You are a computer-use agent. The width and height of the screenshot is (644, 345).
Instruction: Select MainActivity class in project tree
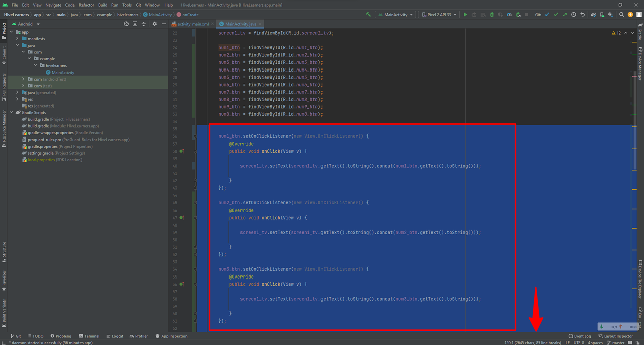(x=60, y=73)
